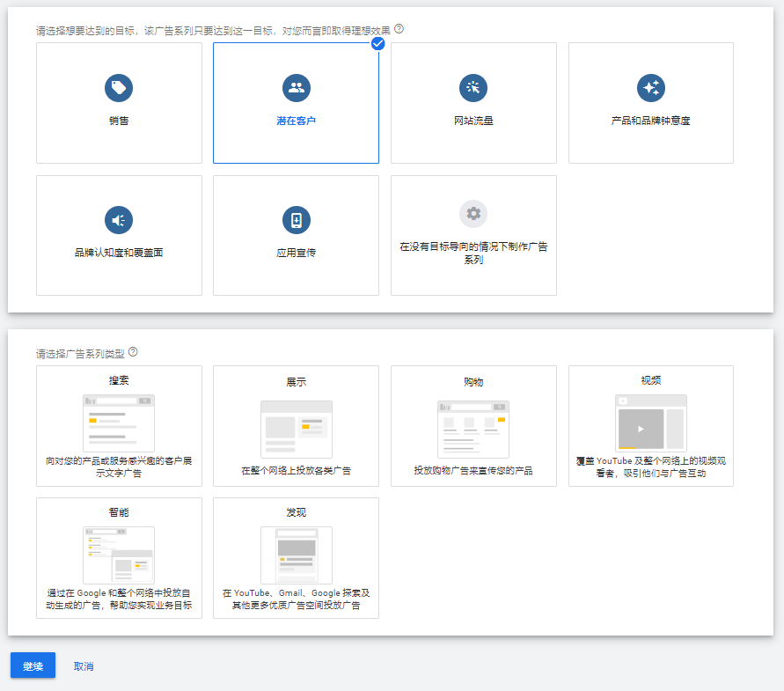Click the 展示 title text
Screen dimensions: 784x691
(x=296, y=382)
